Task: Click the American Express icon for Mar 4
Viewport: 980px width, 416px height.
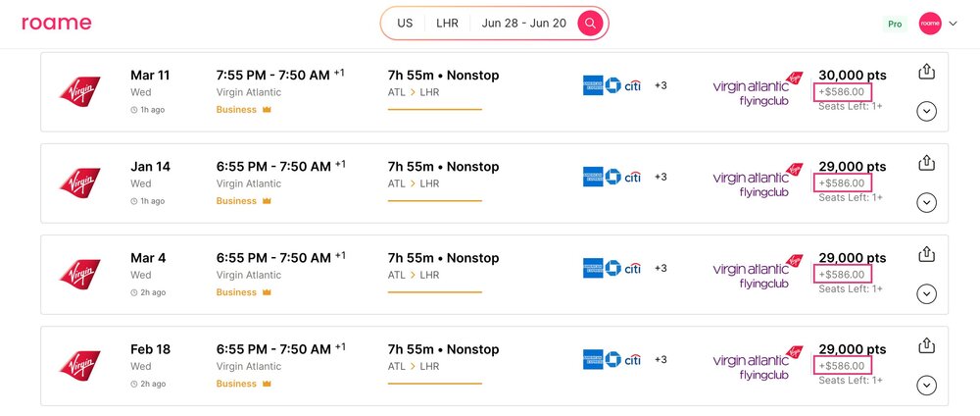Action: [x=593, y=268]
